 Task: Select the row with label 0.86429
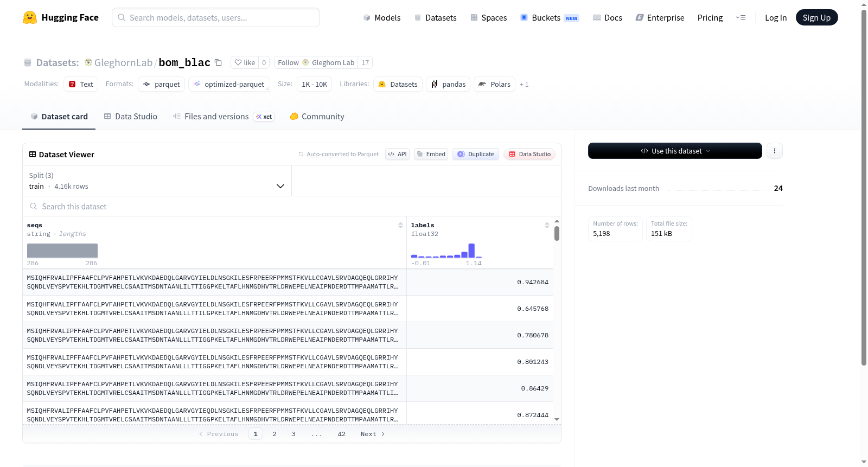pos(288,388)
